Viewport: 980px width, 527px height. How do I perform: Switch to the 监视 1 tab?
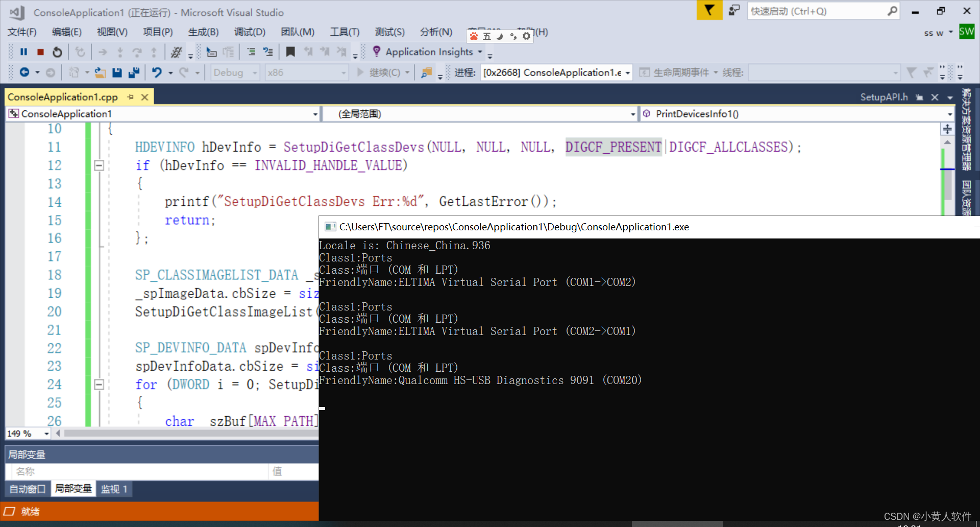114,489
